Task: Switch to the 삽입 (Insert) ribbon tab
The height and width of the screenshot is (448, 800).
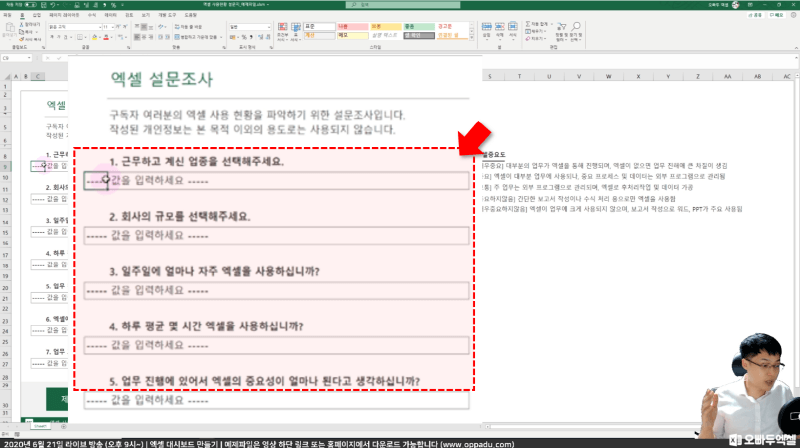Action: click(x=37, y=15)
